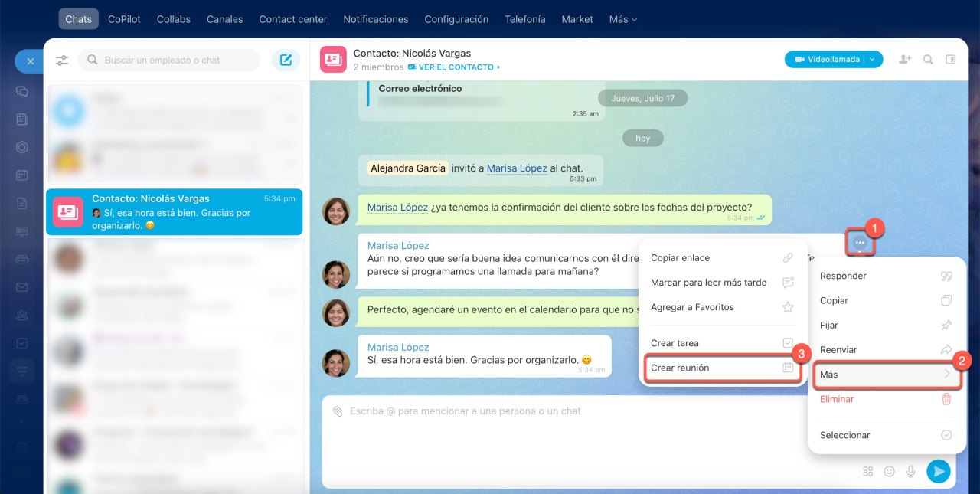Click the microphone voice message icon
980x494 pixels.
point(911,471)
